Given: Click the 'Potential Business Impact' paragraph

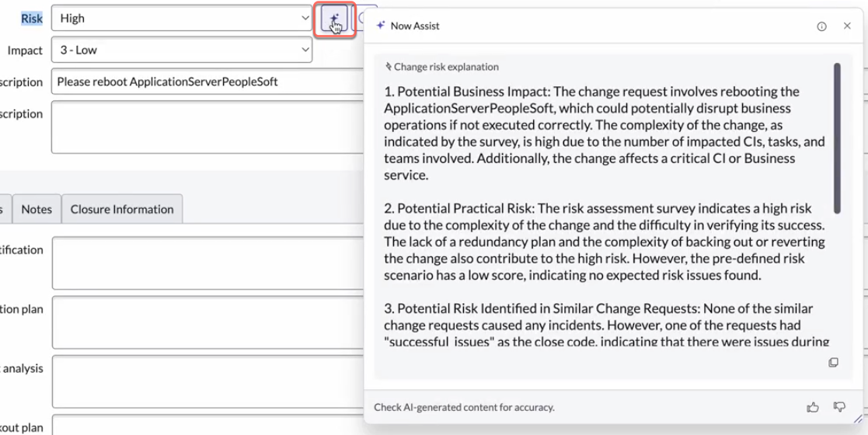Looking at the screenshot, I should point(605,134).
